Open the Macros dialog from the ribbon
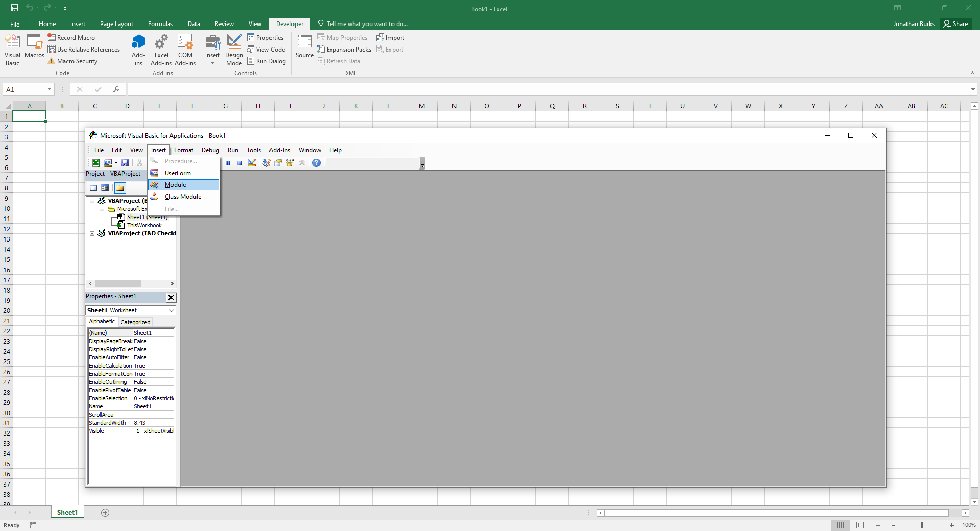 (x=34, y=46)
